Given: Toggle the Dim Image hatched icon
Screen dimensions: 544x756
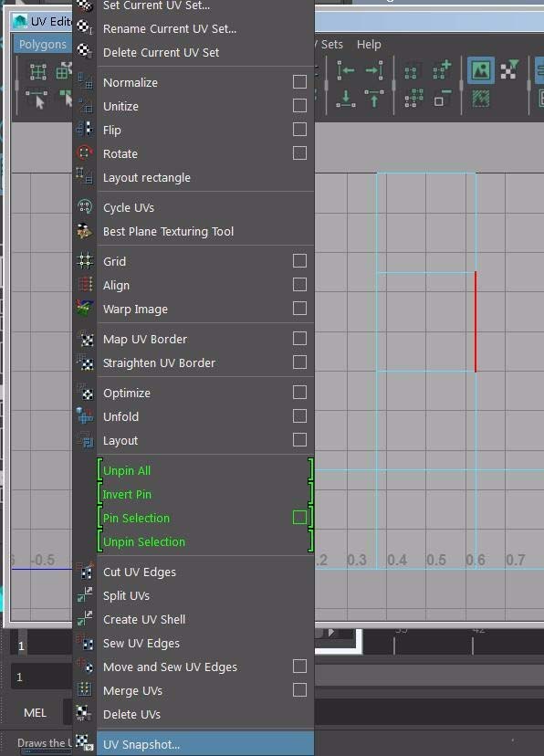Looking at the screenshot, I should coord(480,99).
